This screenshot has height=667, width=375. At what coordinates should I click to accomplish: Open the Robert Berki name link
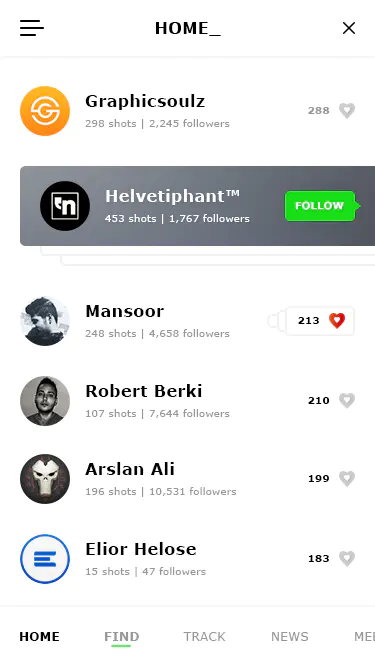[144, 391]
